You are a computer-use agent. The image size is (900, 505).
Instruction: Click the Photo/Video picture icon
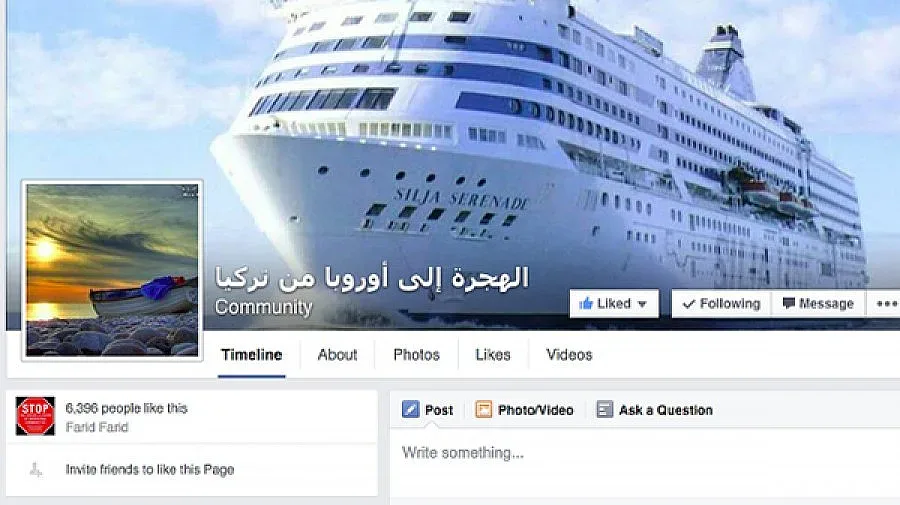coord(483,409)
